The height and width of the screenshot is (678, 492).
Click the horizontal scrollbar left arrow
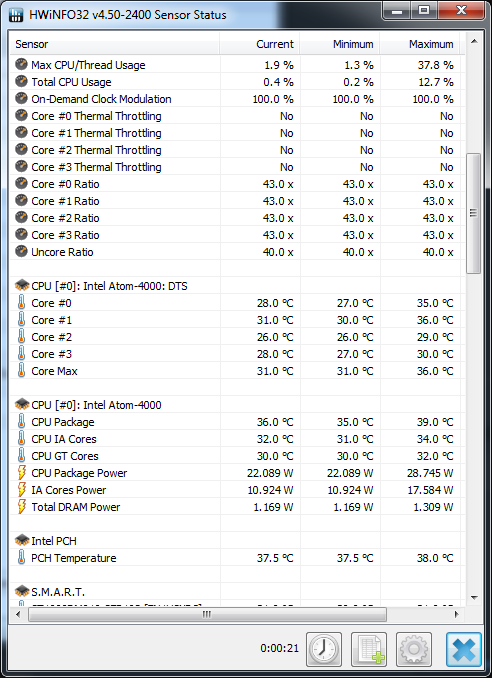18,614
